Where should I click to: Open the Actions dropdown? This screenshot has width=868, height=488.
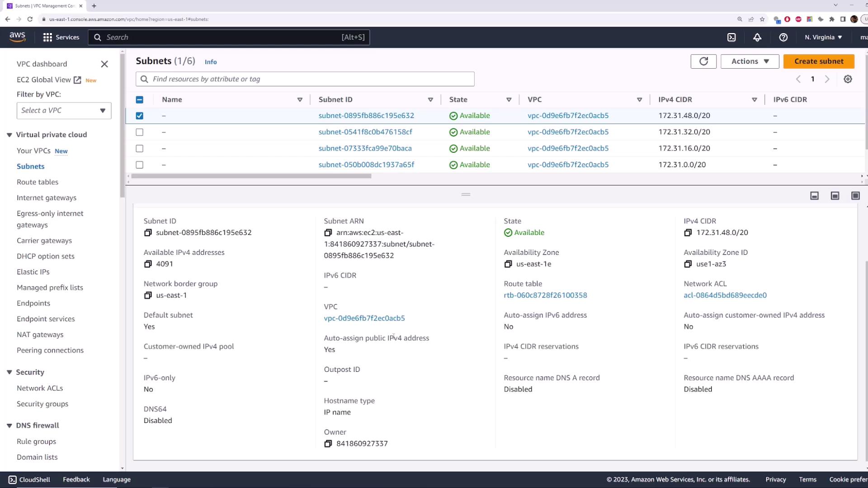pyautogui.click(x=750, y=61)
